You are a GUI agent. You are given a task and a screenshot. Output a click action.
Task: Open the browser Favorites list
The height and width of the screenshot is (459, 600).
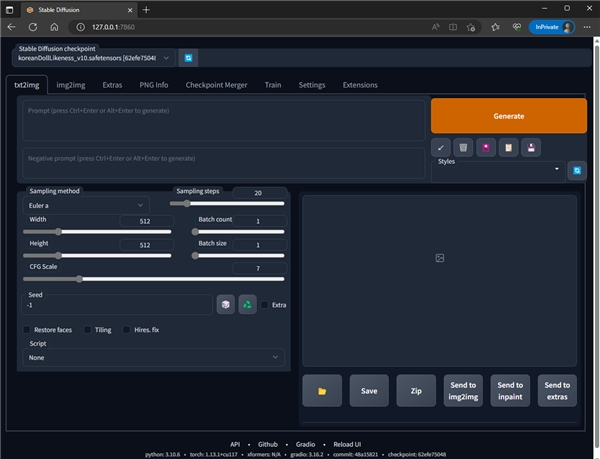[x=496, y=27]
